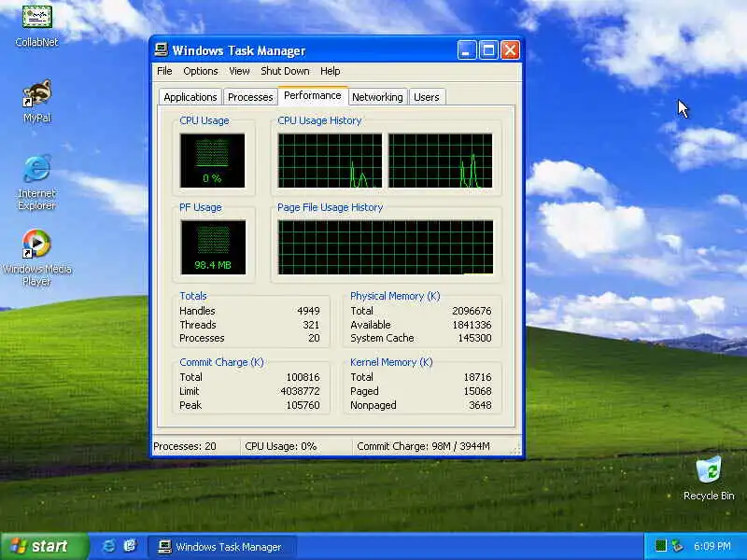This screenshot has width=747, height=560.
Task: Select the Recycle Bin desktop icon
Action: [x=709, y=478]
